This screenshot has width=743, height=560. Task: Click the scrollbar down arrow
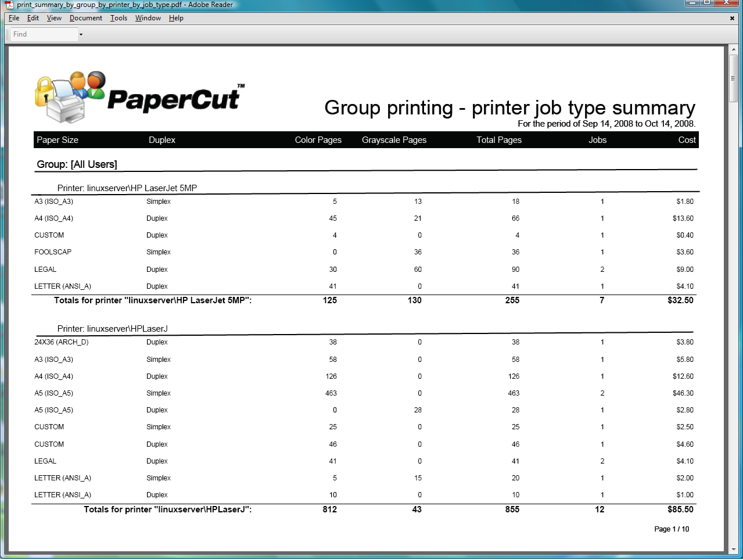[734, 548]
